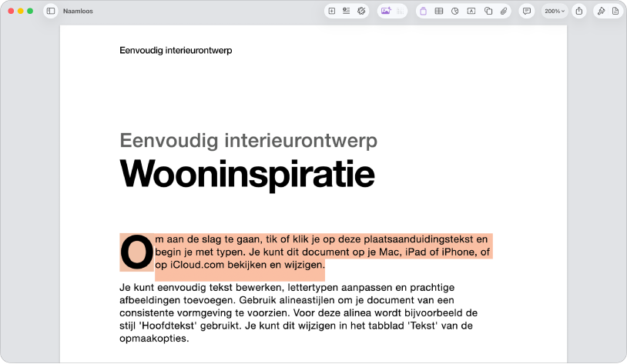Click the purple container icon before Table
This screenshot has height=364, width=627.
[423, 12]
